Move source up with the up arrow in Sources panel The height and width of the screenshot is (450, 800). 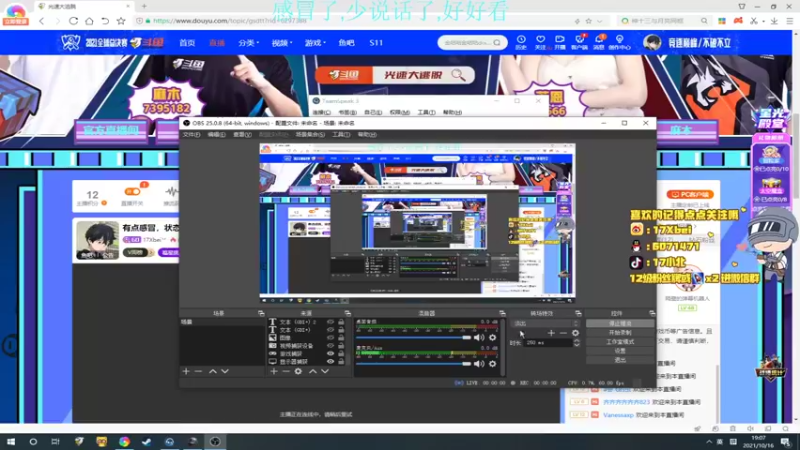tap(313, 371)
